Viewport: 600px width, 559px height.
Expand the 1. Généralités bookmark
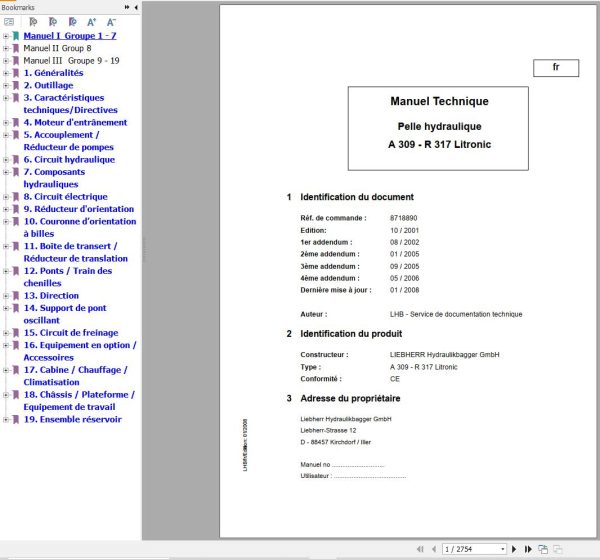click(x=6, y=73)
